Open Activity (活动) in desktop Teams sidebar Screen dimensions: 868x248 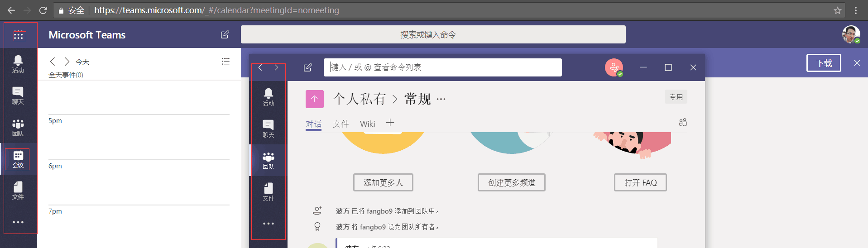(269, 97)
